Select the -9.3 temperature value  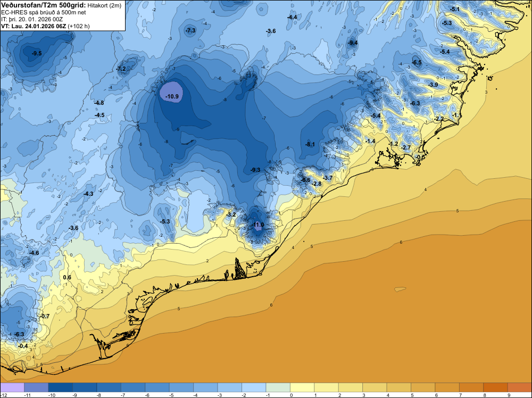pos(255,170)
